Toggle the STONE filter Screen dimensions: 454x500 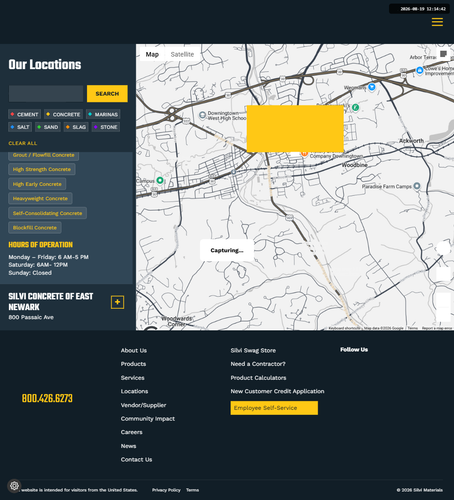tap(106, 127)
